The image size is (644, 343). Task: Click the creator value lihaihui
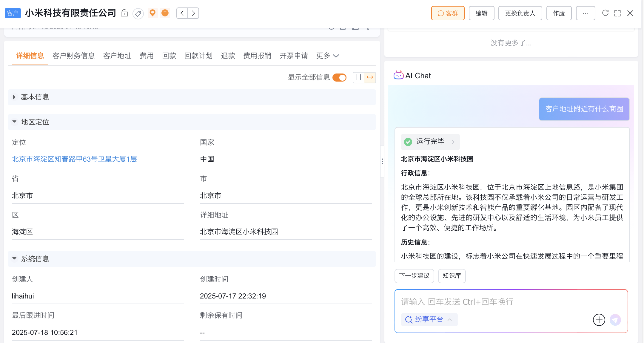tap(23, 296)
